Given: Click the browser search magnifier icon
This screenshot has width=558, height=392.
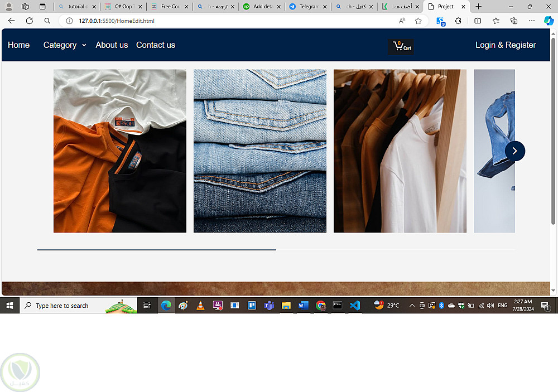Looking at the screenshot, I should point(47,21).
